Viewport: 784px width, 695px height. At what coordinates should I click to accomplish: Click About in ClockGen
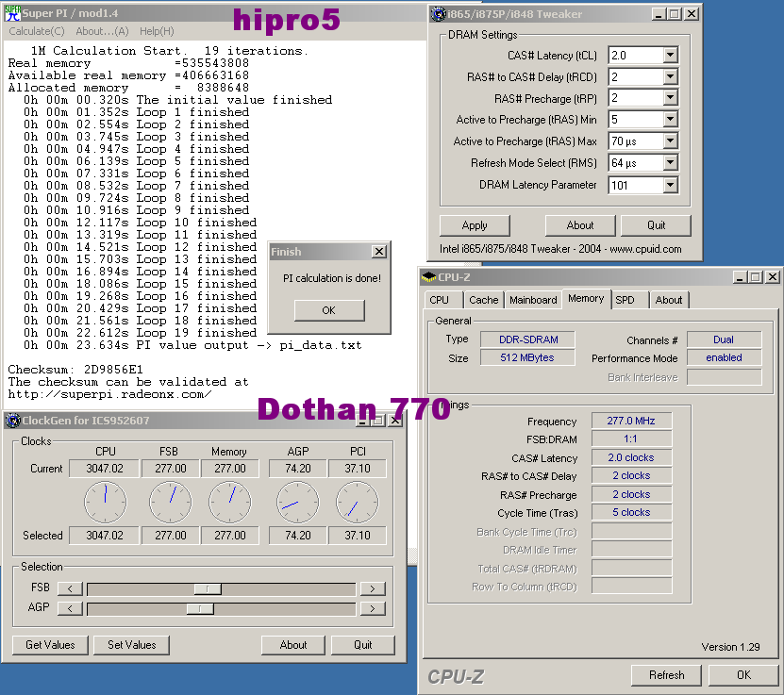tap(293, 645)
